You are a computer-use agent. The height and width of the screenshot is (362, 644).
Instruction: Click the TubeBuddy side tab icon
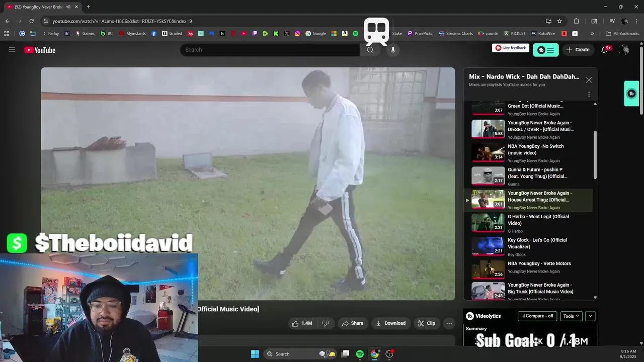[x=631, y=94]
